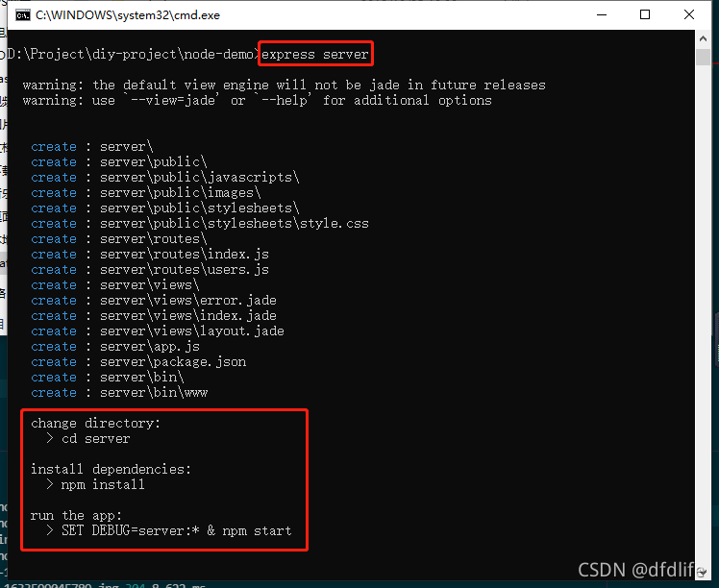Click the line ending with error.jade
This screenshot has width=719, height=588.
(154, 301)
